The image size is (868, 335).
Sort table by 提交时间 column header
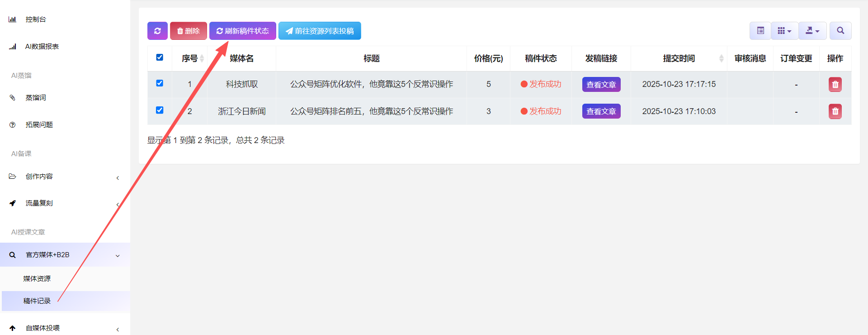point(679,58)
